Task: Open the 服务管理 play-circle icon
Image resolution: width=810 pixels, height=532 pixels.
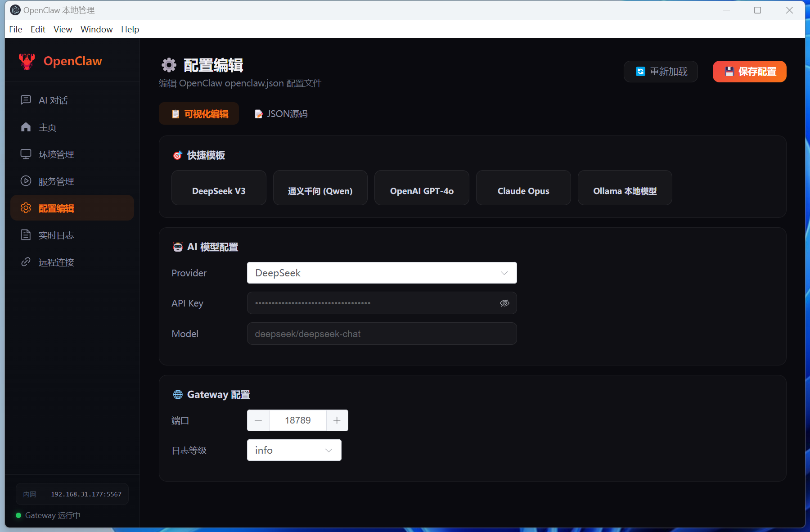Action: point(26,181)
